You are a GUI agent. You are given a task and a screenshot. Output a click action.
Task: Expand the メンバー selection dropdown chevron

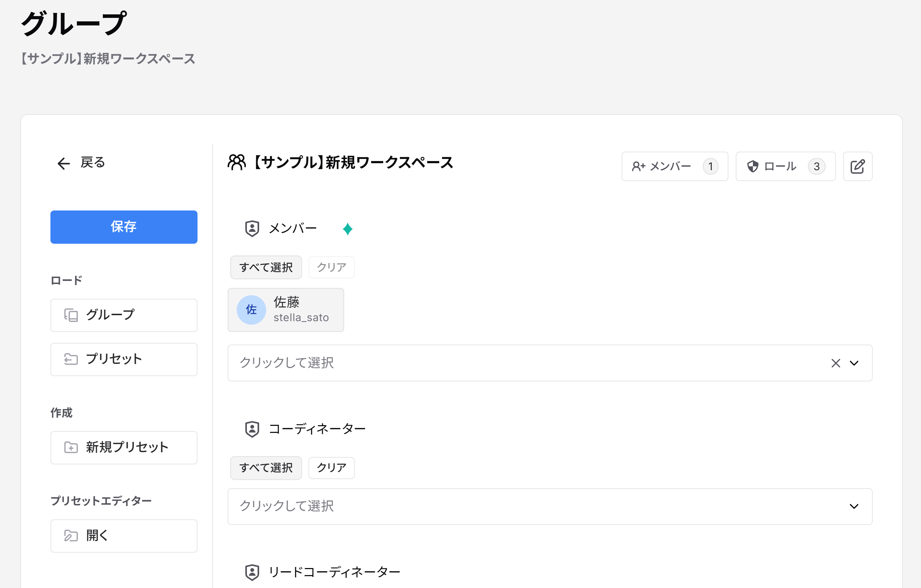click(854, 363)
